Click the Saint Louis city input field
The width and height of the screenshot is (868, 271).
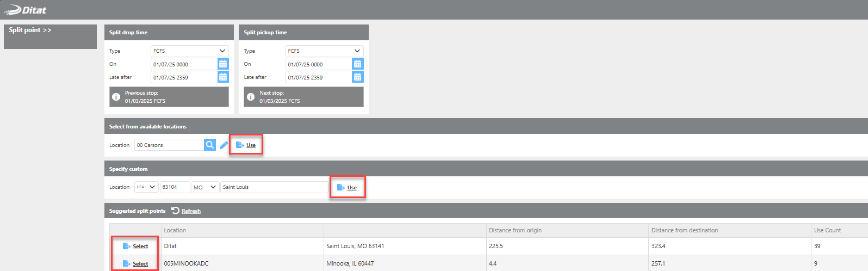click(x=273, y=187)
